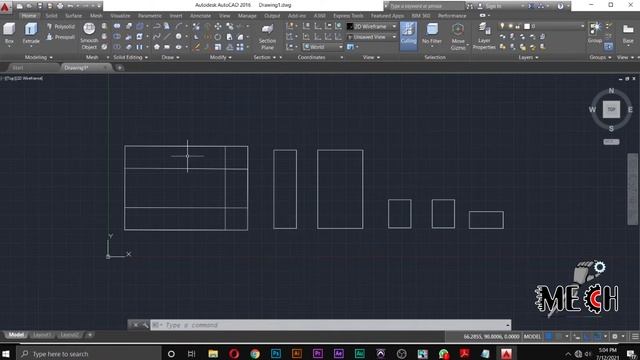Open the No Filter selection tool
The height and width of the screenshot is (360, 640).
[x=432, y=34]
